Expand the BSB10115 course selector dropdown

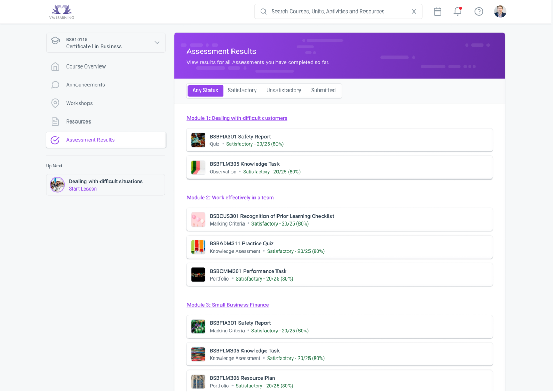(x=156, y=42)
